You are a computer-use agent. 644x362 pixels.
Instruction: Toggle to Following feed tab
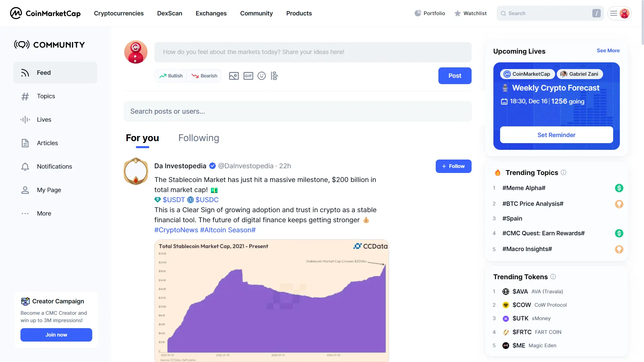point(199,137)
